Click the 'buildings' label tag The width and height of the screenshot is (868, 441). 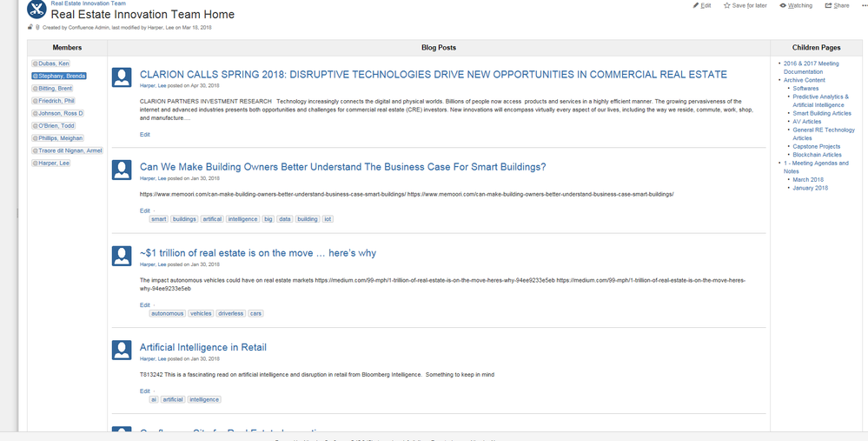click(x=184, y=219)
